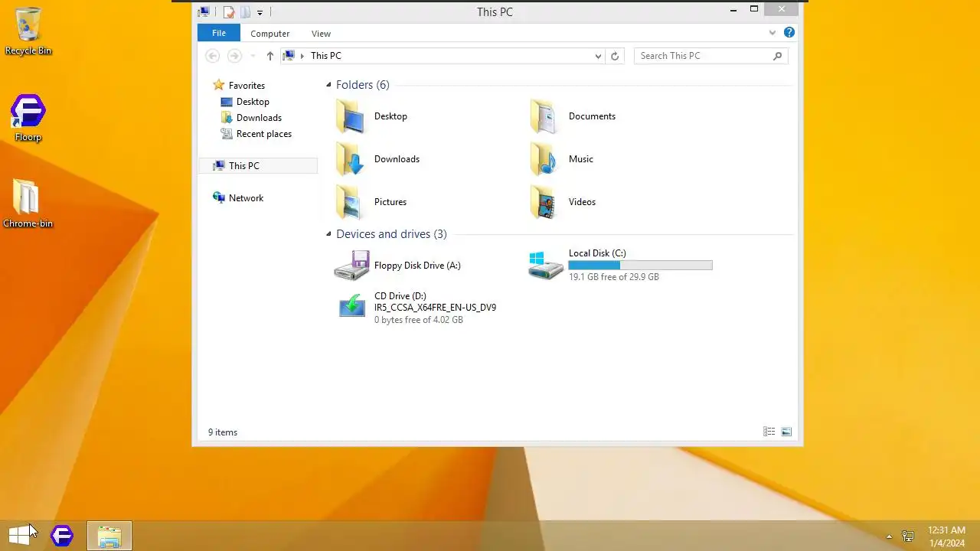Click the 'Devices and drives (3)' header text
980x551 pixels.
pos(391,234)
